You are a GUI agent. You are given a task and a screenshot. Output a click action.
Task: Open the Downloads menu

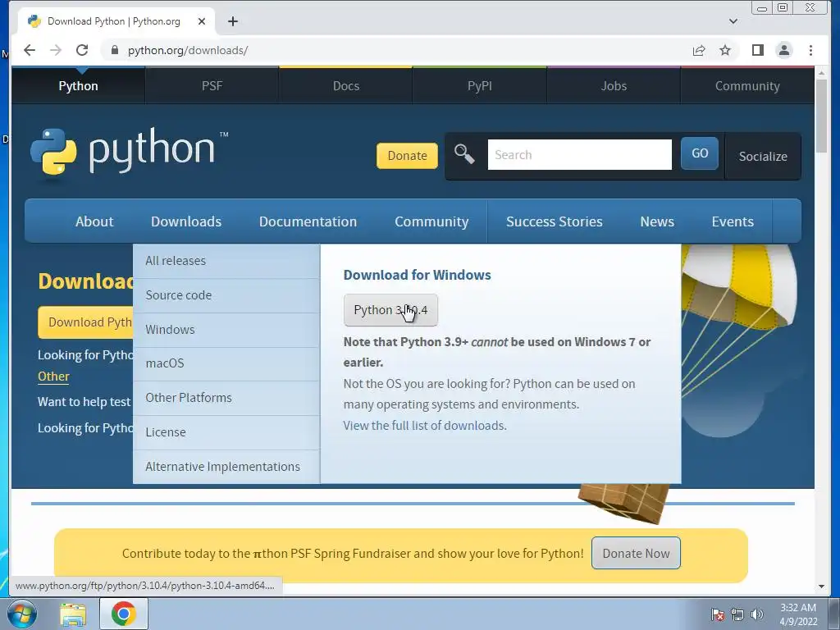click(x=186, y=221)
